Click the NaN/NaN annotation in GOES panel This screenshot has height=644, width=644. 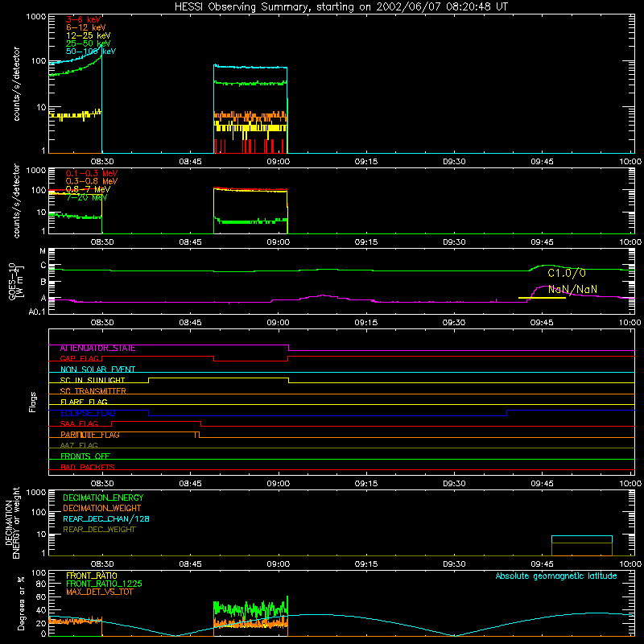(572, 289)
